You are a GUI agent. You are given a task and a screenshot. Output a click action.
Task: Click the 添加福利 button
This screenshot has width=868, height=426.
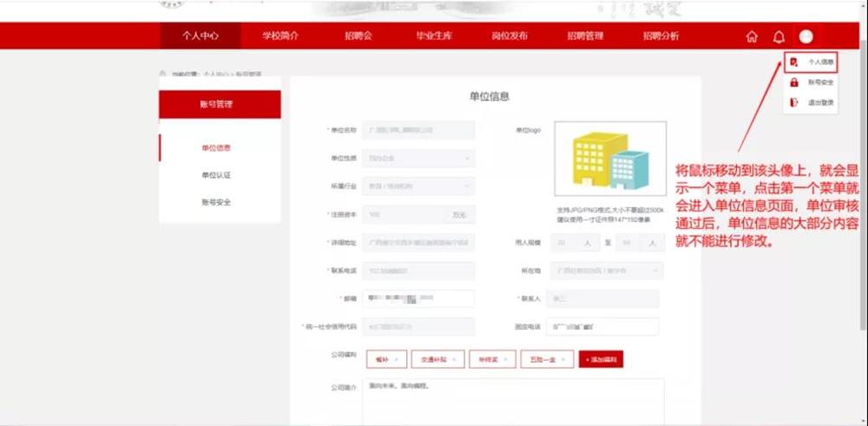click(601, 359)
